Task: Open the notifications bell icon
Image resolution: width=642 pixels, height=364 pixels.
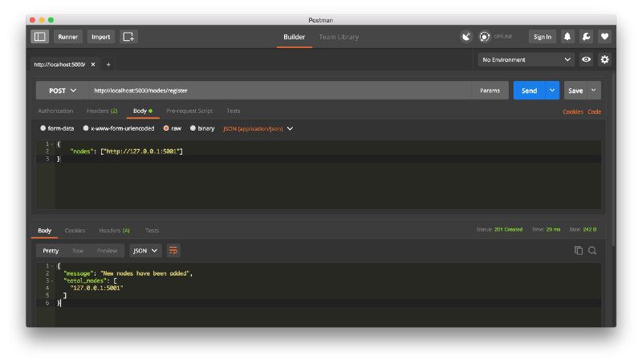Action: coord(567,37)
